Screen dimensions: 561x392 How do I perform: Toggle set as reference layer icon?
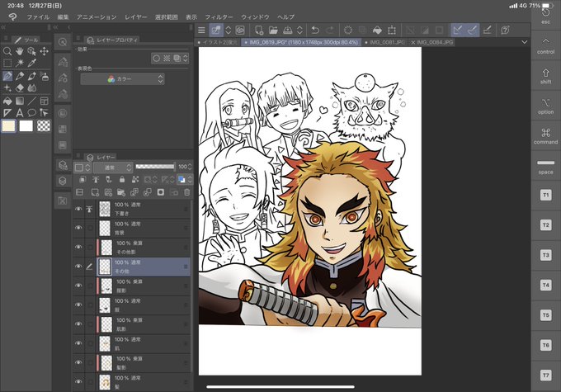click(96, 179)
